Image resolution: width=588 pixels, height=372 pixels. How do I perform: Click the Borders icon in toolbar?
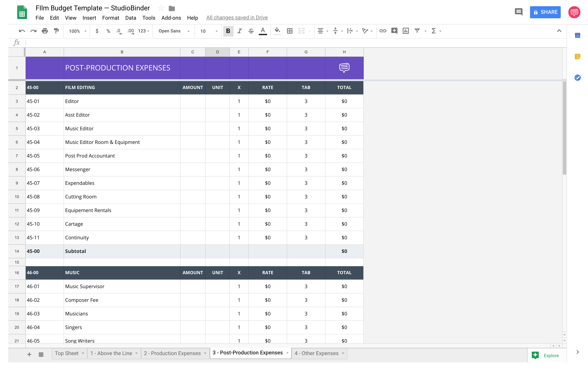[x=289, y=30]
